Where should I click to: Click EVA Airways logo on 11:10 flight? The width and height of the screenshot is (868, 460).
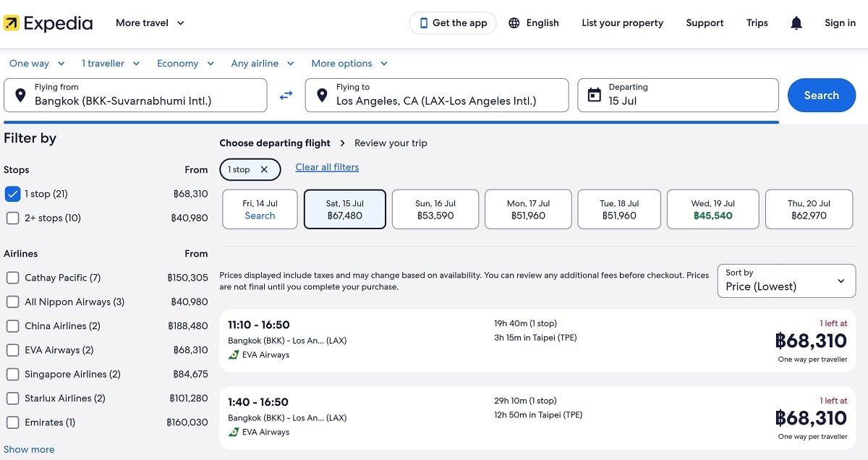(x=234, y=355)
